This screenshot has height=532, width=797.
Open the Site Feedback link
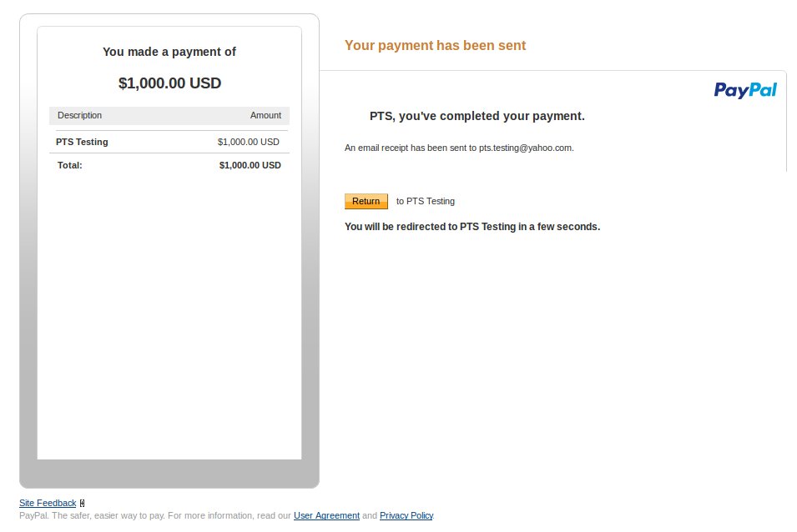click(48, 503)
